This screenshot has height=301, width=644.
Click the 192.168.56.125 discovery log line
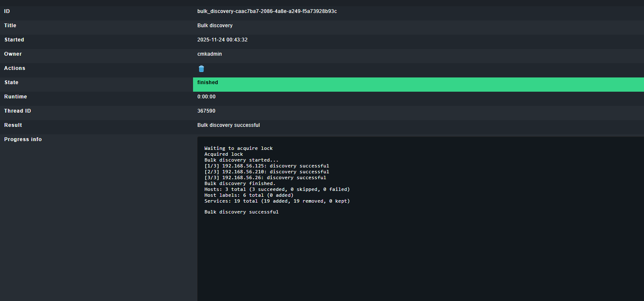[x=266, y=166]
